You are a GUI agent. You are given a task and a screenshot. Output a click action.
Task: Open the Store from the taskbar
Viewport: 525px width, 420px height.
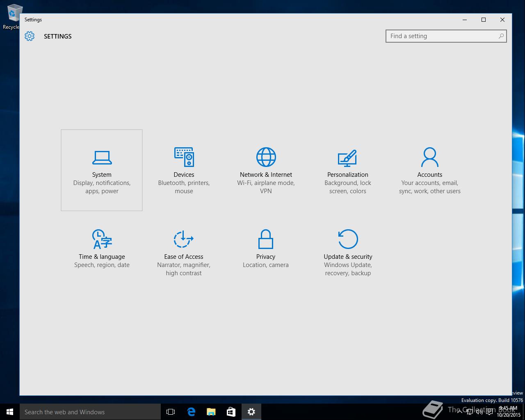pyautogui.click(x=231, y=412)
